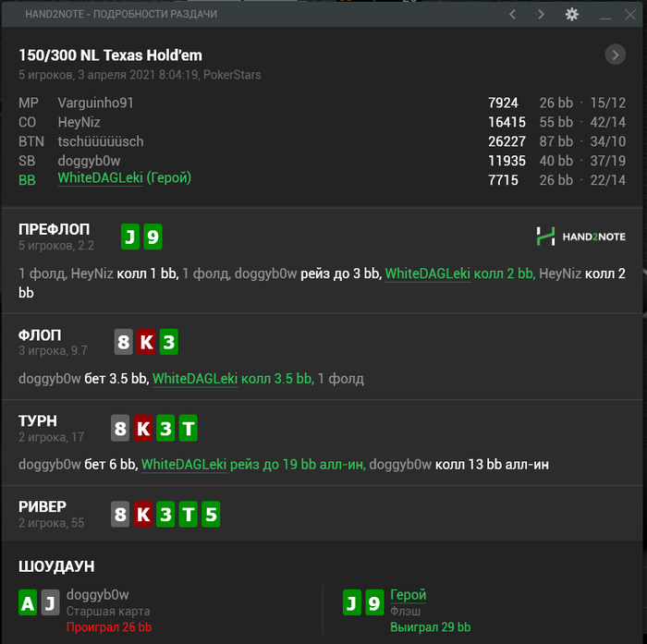
Task: Close the Hand2Note hand details window
Action: (630, 15)
